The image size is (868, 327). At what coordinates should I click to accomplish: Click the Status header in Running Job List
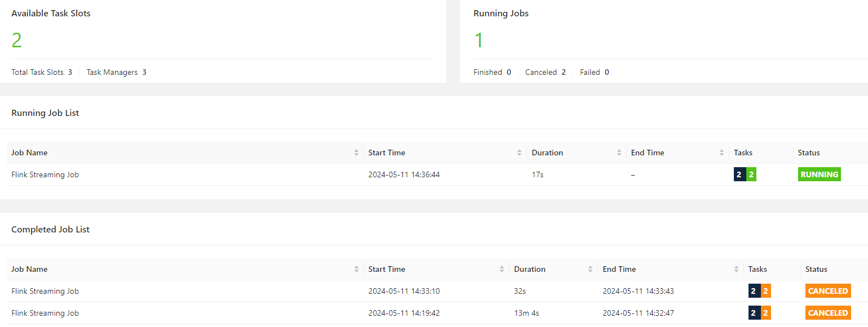809,153
